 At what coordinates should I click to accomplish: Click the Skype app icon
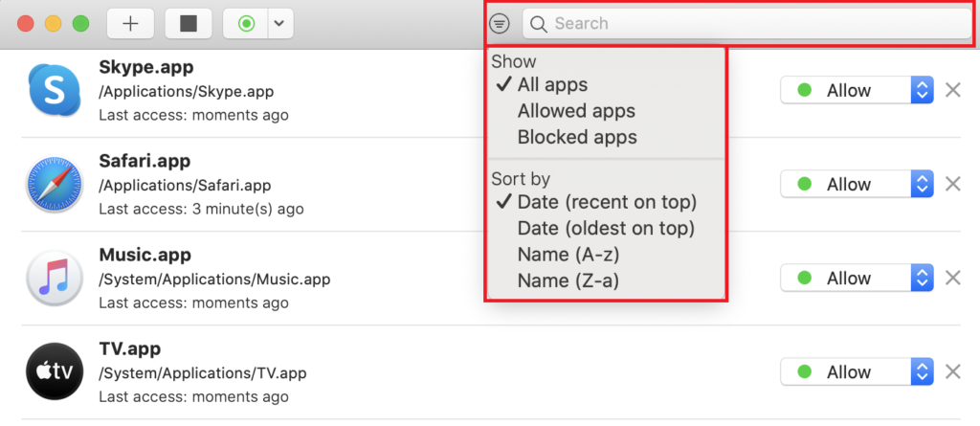coord(52,90)
